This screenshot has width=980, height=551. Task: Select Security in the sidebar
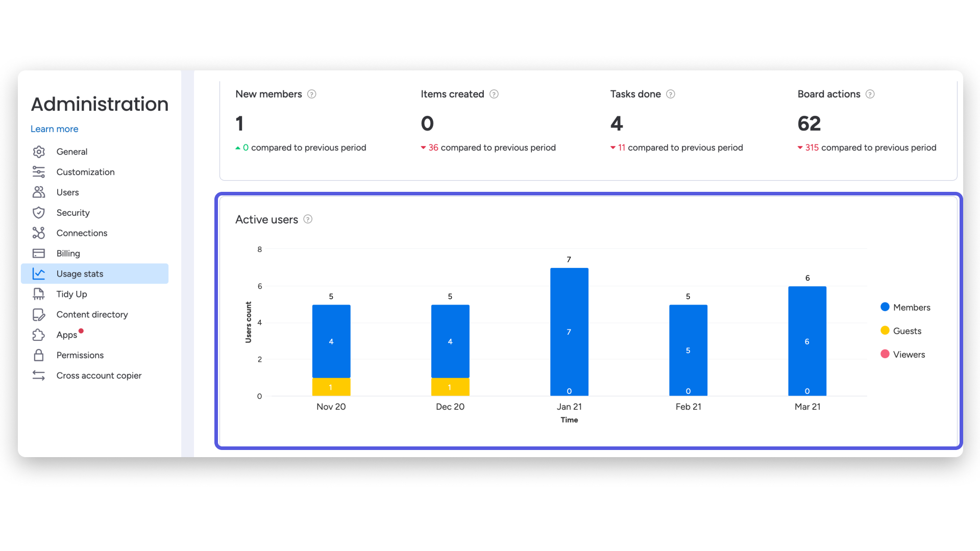94,213
